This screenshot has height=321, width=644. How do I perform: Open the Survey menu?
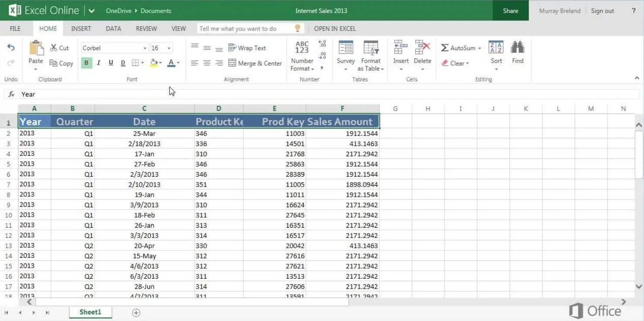point(346,56)
